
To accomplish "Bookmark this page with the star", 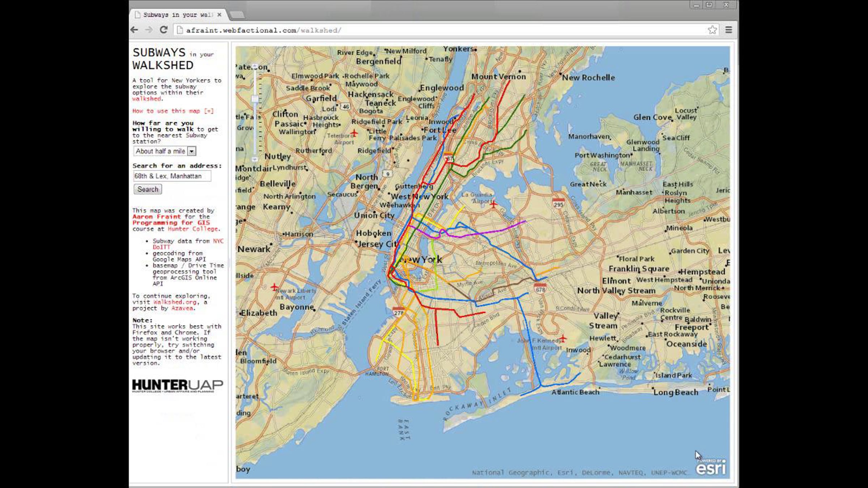I will (x=712, y=30).
